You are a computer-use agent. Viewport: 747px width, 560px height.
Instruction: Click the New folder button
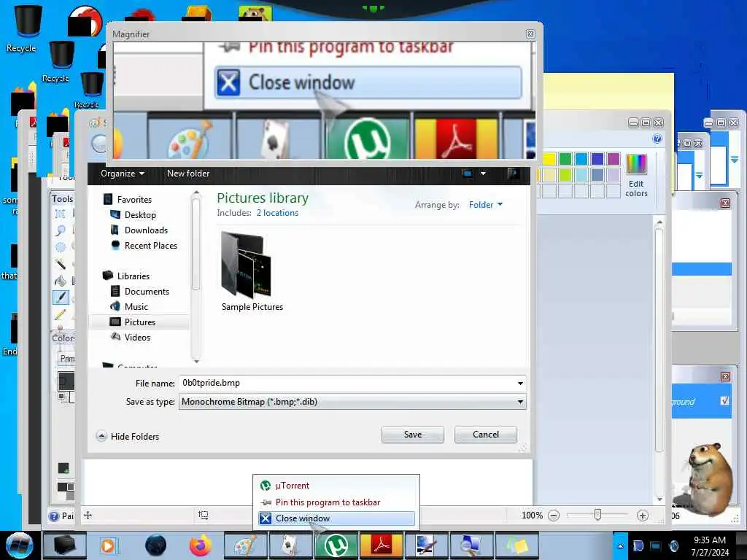[188, 174]
